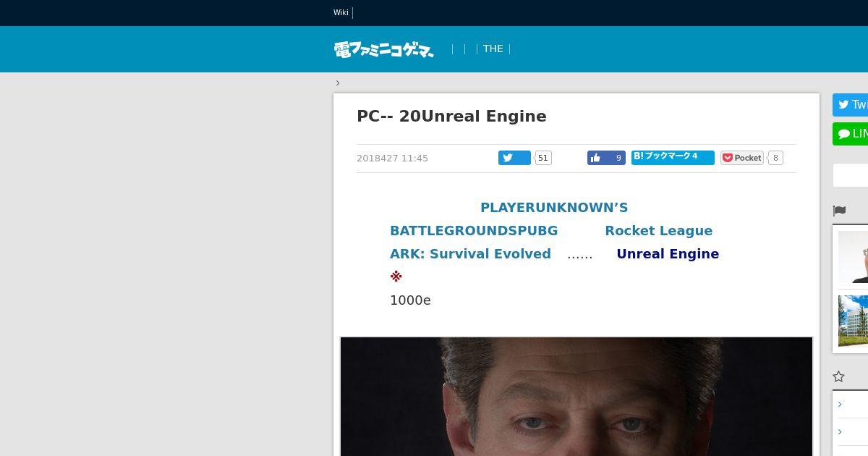
Task: Click the red reference mark symbol
Action: click(396, 276)
